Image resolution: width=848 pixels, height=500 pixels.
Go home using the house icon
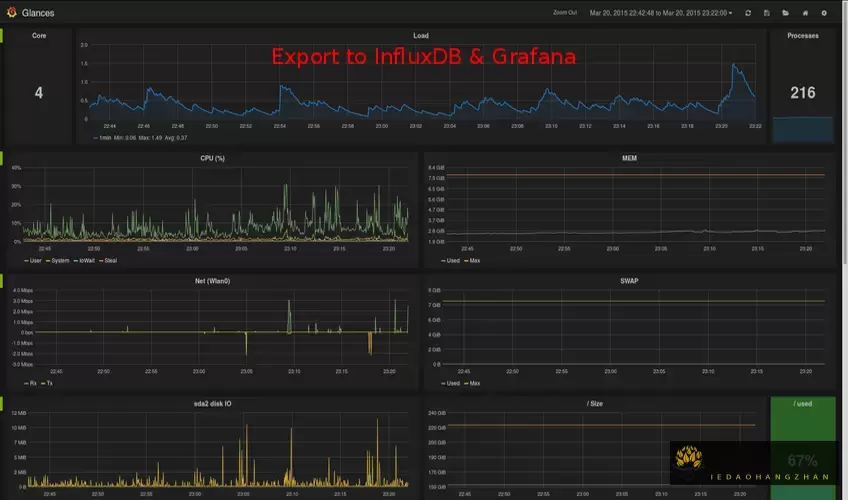(x=805, y=13)
